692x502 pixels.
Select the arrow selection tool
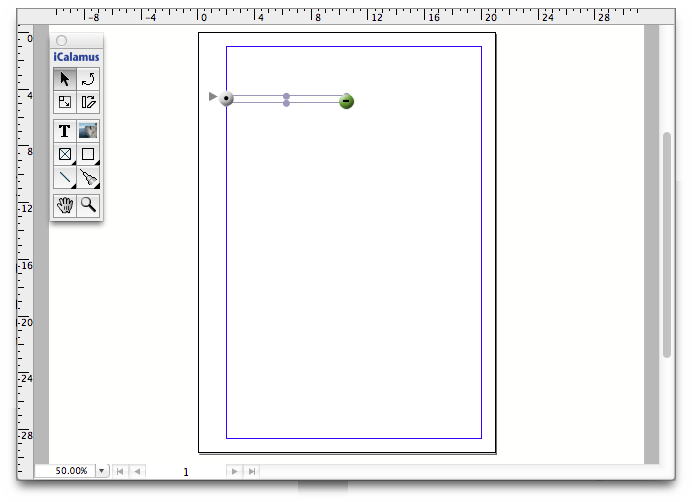point(65,79)
